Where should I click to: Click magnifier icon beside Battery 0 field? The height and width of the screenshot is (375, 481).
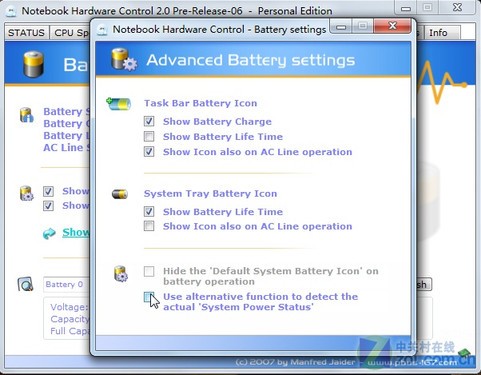pyautogui.click(x=25, y=284)
